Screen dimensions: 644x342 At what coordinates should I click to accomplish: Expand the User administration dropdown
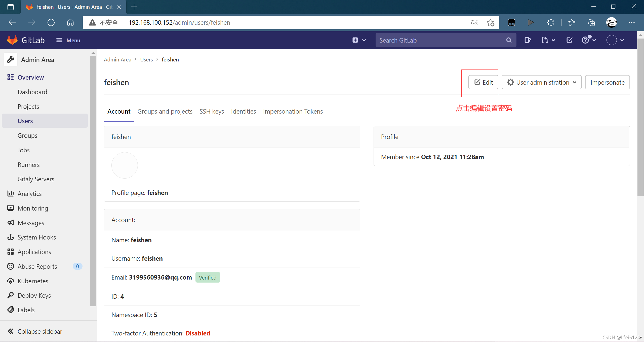pyautogui.click(x=541, y=82)
